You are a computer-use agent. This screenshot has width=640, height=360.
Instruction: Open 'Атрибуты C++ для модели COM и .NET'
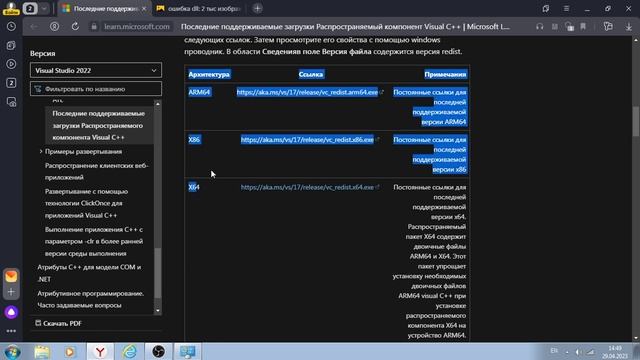pos(89,273)
